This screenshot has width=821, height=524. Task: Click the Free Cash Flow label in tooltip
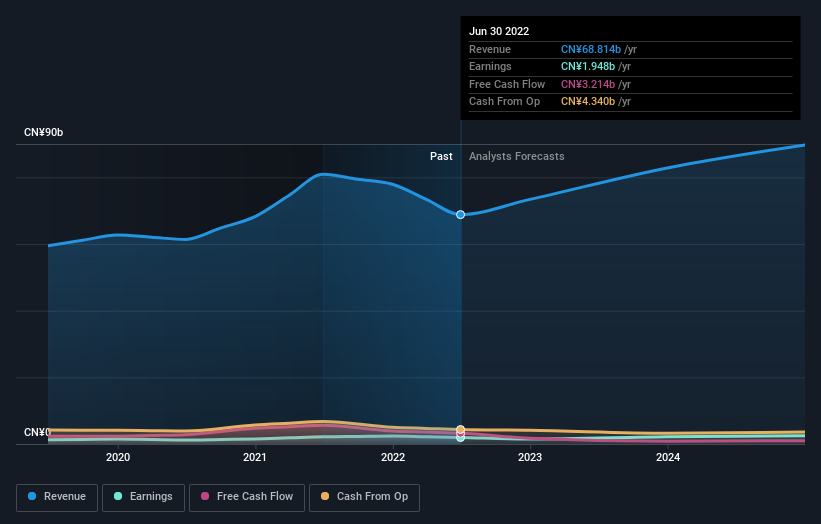pos(507,84)
